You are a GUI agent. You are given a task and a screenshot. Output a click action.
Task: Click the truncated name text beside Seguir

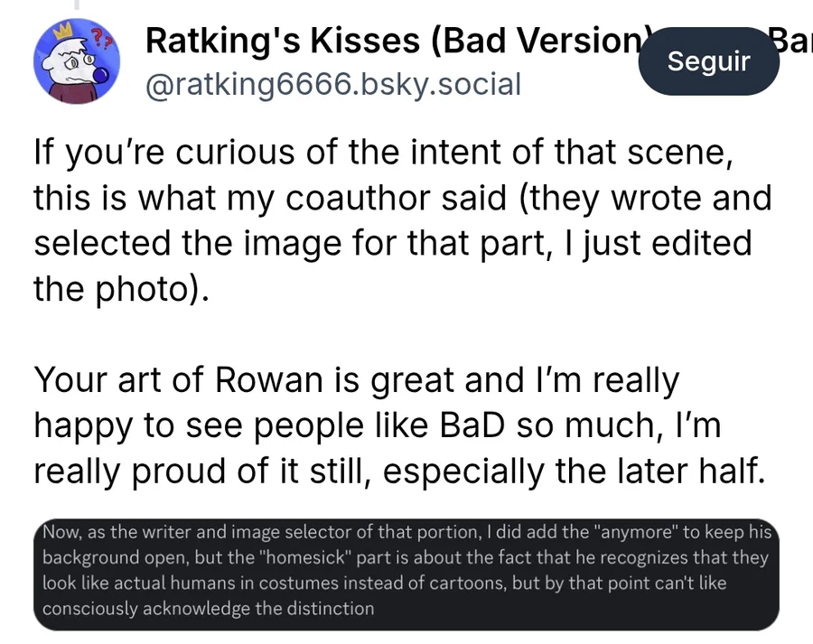coord(791,41)
